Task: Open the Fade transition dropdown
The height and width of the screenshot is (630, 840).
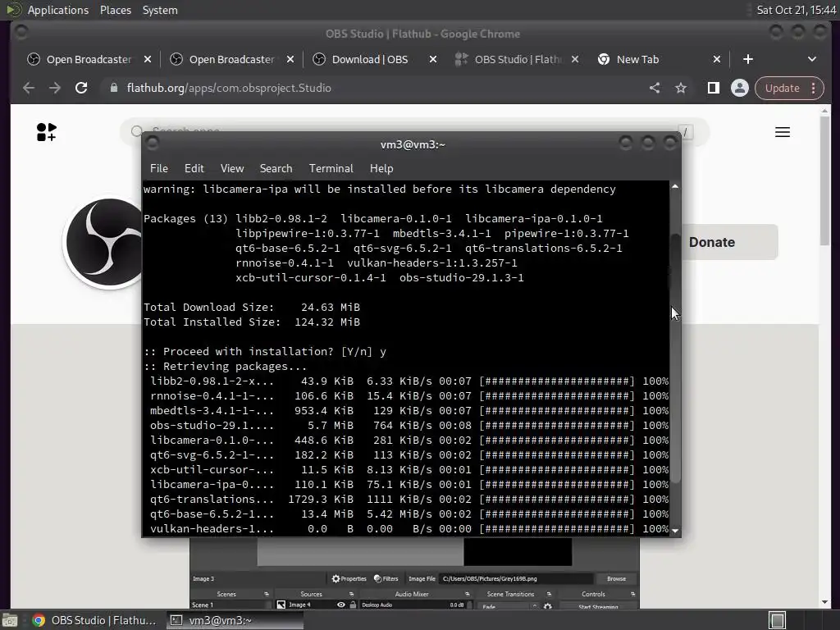Action: pos(509,606)
